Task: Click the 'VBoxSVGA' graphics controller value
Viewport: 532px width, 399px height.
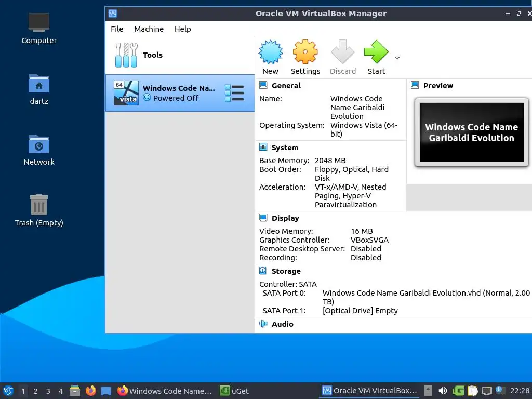Action: [x=369, y=240]
